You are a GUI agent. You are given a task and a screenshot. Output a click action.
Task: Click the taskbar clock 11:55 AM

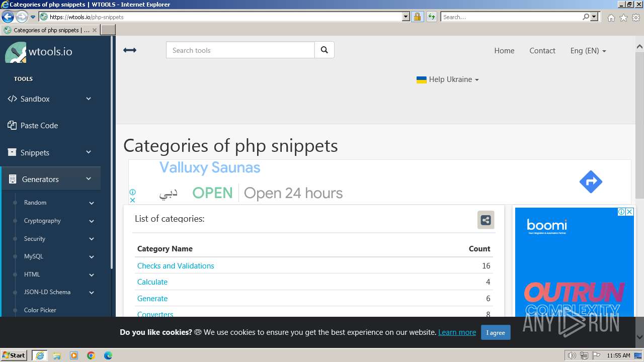618,355
